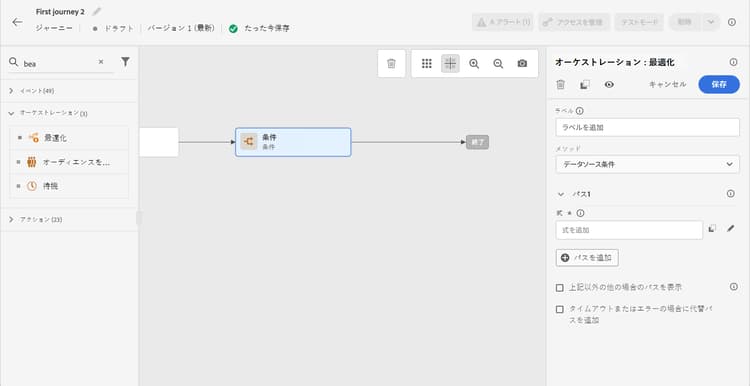This screenshot has height=386, width=750.
Task: Open info icon next to 式 label
Action: point(580,213)
